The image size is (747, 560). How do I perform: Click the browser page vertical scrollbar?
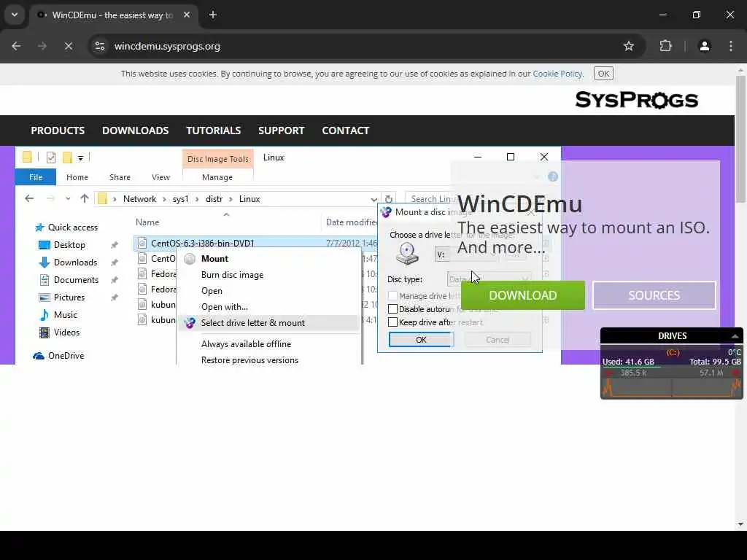740,138
